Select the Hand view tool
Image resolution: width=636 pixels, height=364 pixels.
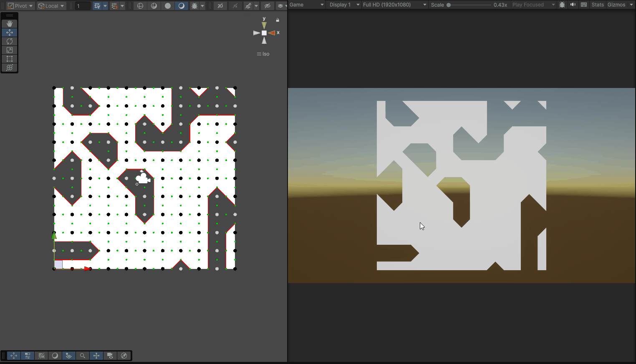click(x=10, y=24)
